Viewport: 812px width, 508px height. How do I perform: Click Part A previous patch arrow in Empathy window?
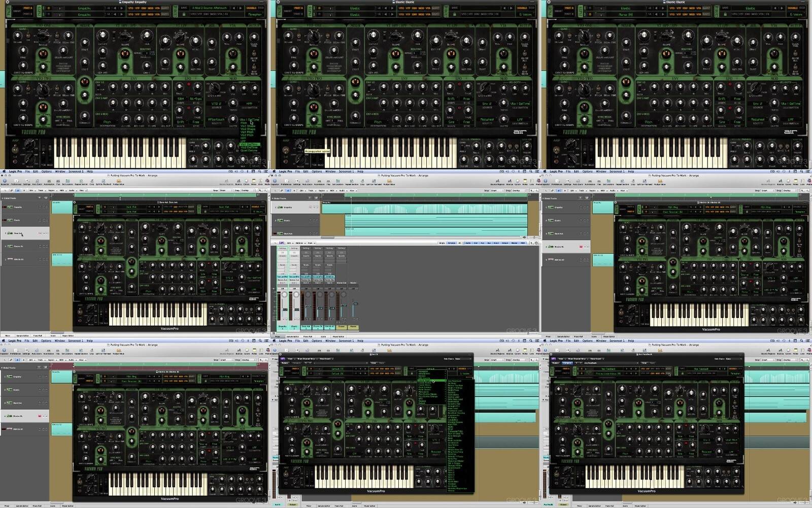[x=115, y=8]
